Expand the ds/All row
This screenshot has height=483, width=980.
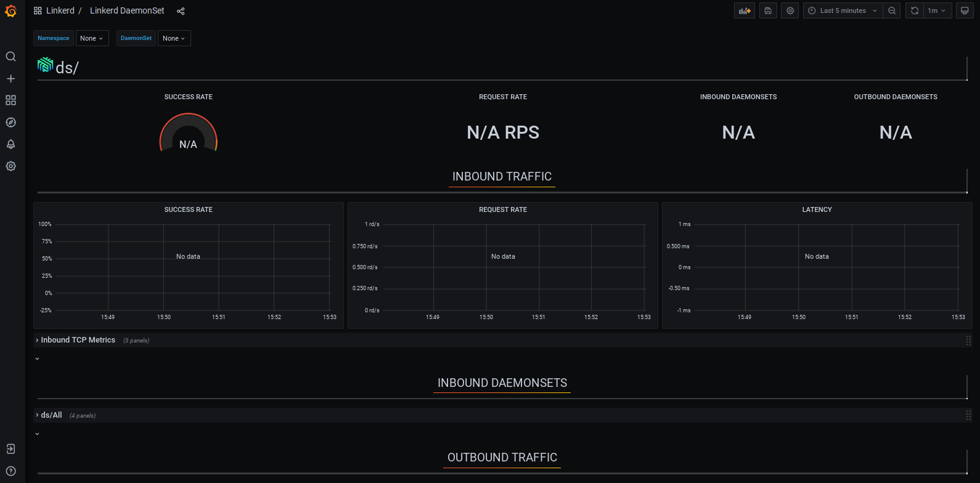coord(51,415)
